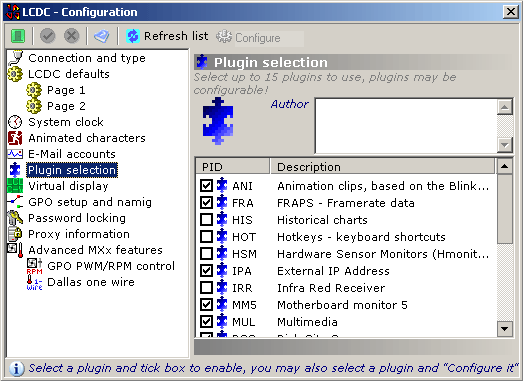Click the Author box scroll up arrow
The width and height of the screenshot is (523, 381).
point(505,107)
